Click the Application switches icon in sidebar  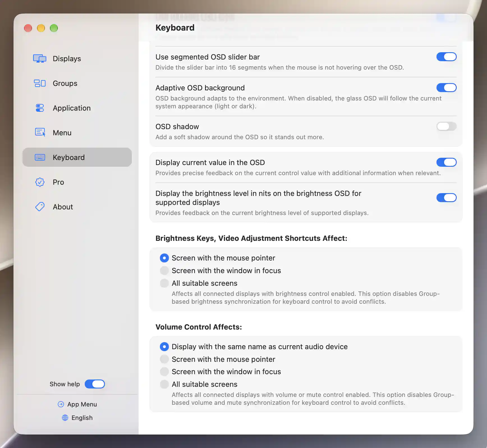coord(40,108)
